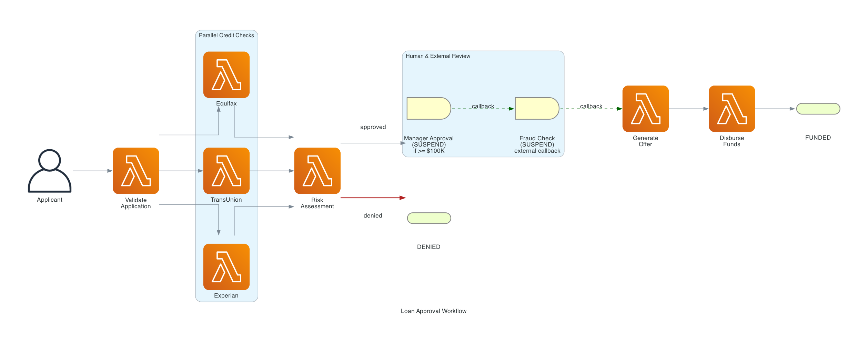This screenshot has height=342, width=868.
Task: Click the FUNDED terminal state pill
Action: tap(818, 109)
